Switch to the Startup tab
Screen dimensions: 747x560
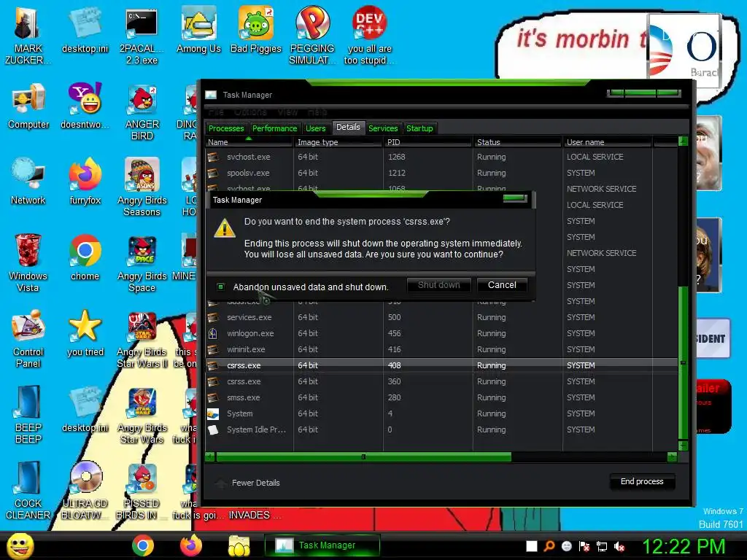(419, 128)
